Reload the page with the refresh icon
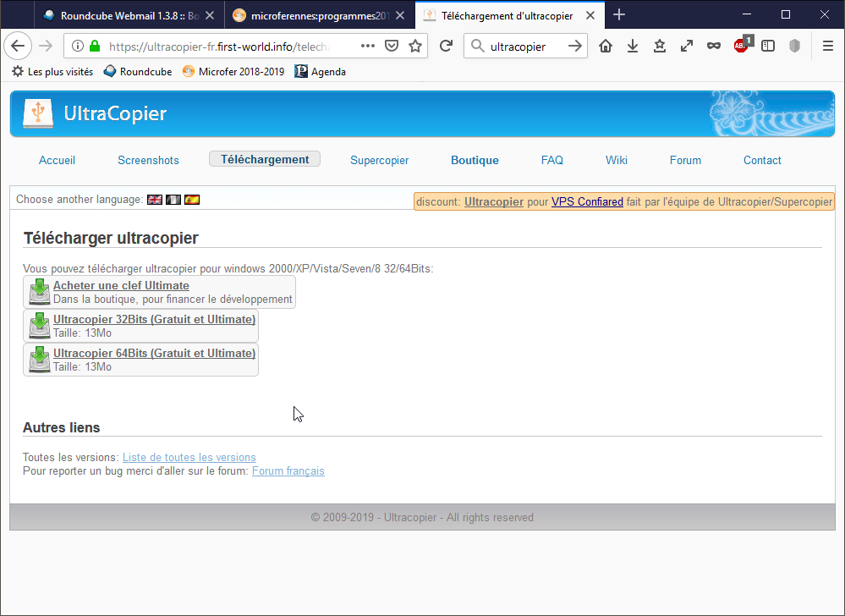Screen dimensions: 845x616 tap(446, 47)
